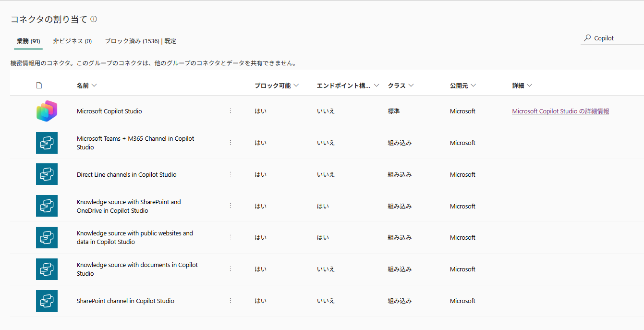Click the Knowledge source with documents icon
This screenshot has width=644, height=330.
[47, 269]
